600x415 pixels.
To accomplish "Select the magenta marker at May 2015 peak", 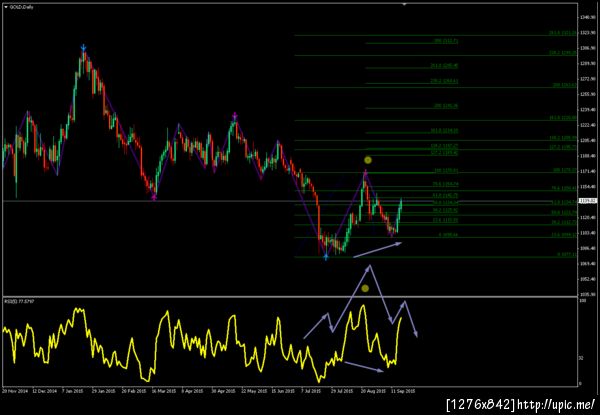I will (x=235, y=115).
